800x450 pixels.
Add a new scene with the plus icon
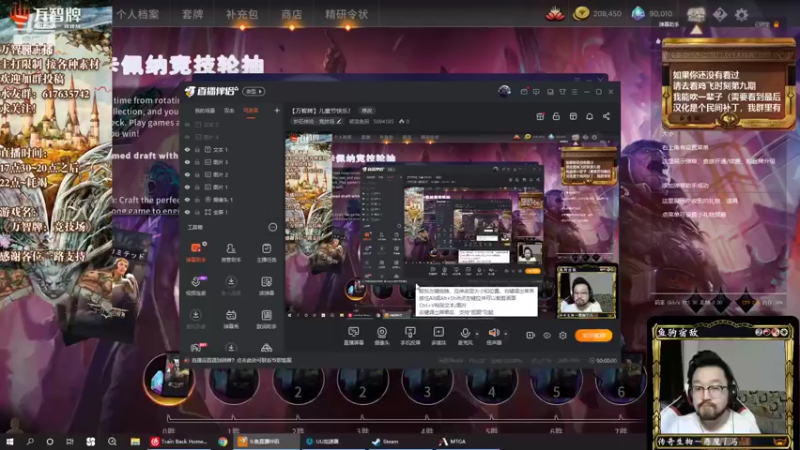pyautogui.click(x=277, y=110)
